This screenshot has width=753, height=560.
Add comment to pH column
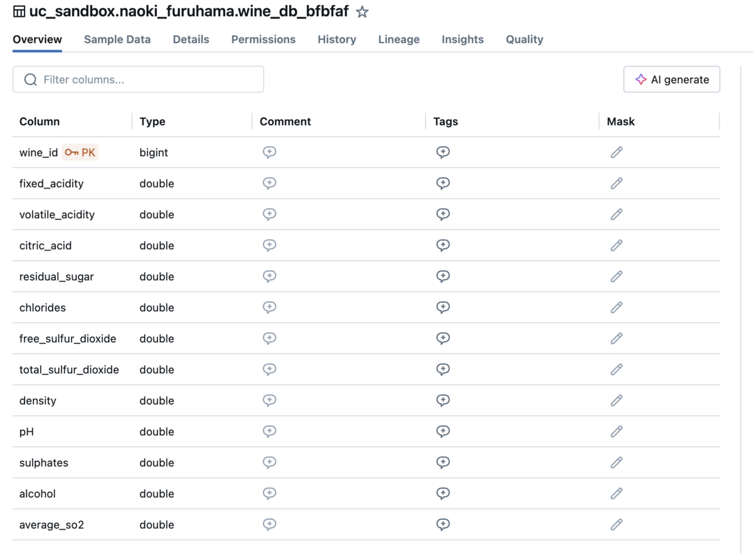[269, 431]
